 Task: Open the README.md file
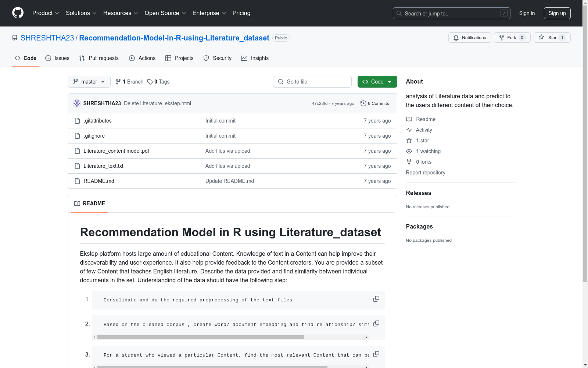coord(99,181)
